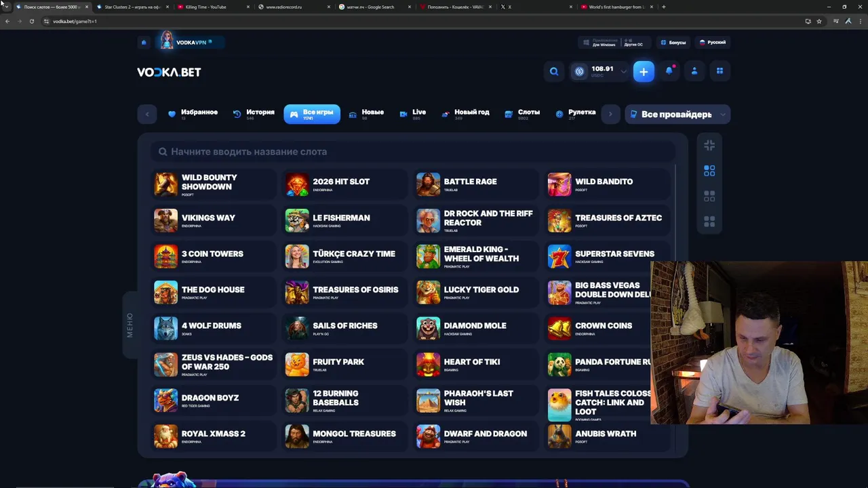Viewport: 868px width, 488px height.
Task: Open the Superstar Sevens game icon
Action: (559, 256)
